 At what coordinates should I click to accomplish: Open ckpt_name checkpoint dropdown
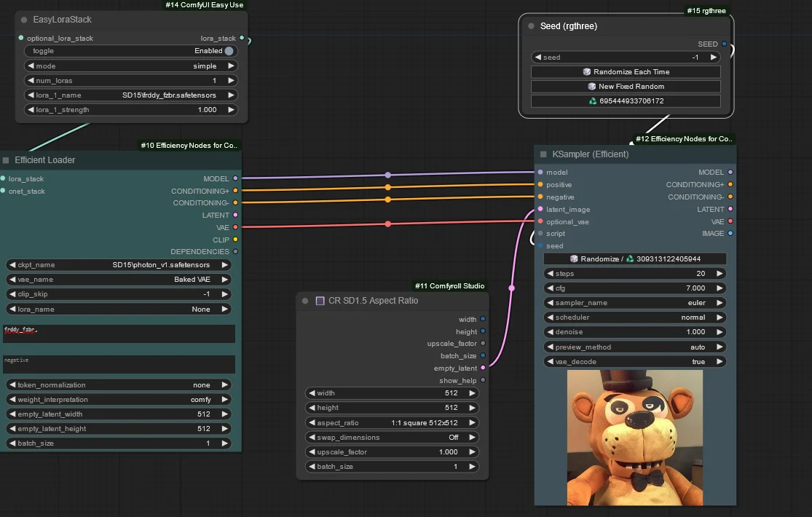pyautogui.click(x=118, y=265)
